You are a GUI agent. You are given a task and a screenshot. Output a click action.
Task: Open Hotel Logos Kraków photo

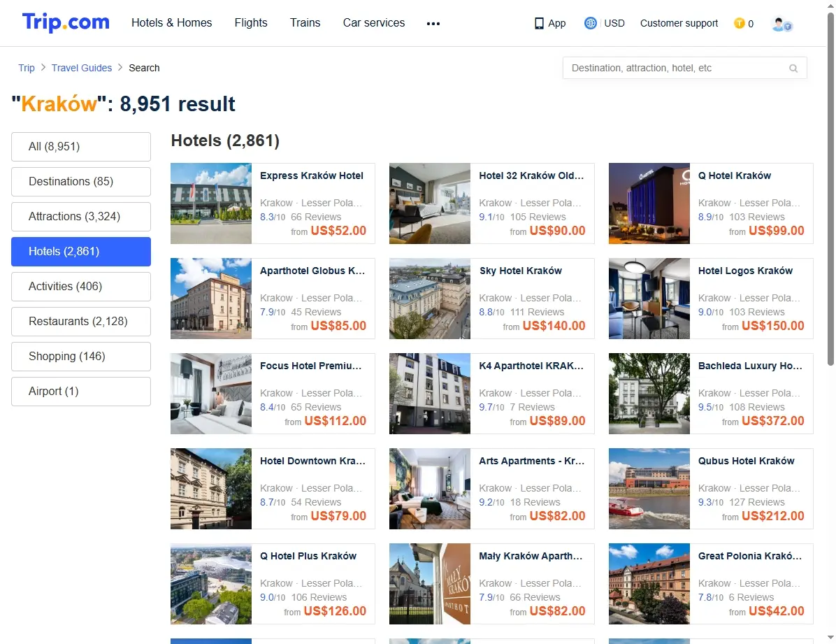point(649,299)
